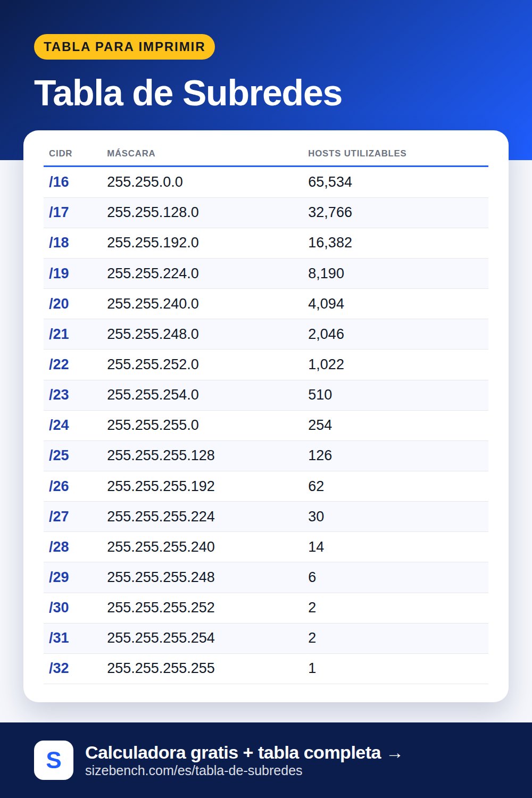Click the mask 255.255.240.0
Viewport: 532px width, 798px height.
click(153, 304)
